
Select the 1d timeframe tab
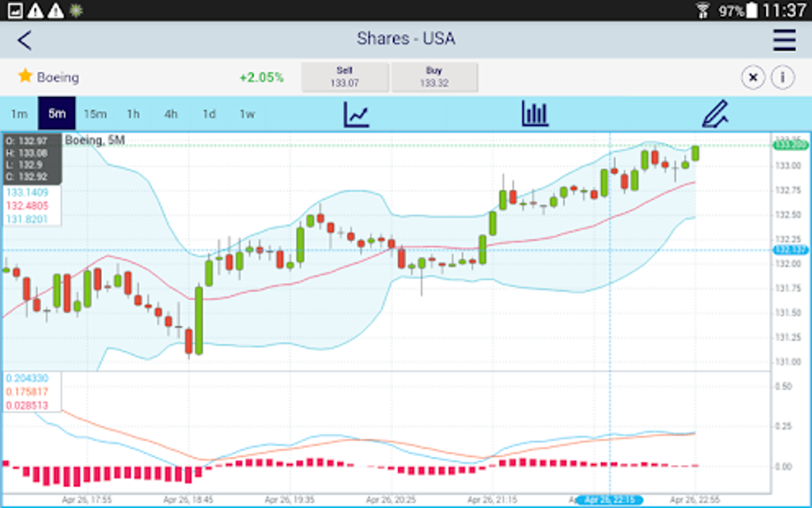(209, 114)
